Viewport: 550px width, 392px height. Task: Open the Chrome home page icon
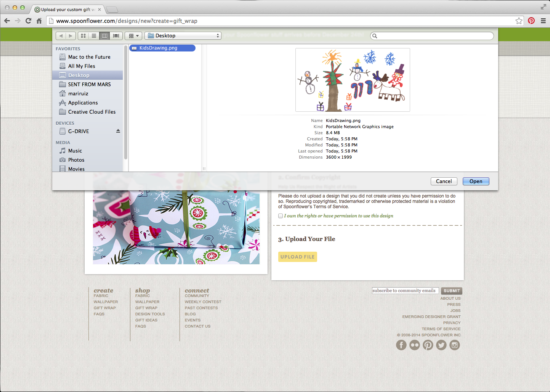pyautogui.click(x=39, y=21)
